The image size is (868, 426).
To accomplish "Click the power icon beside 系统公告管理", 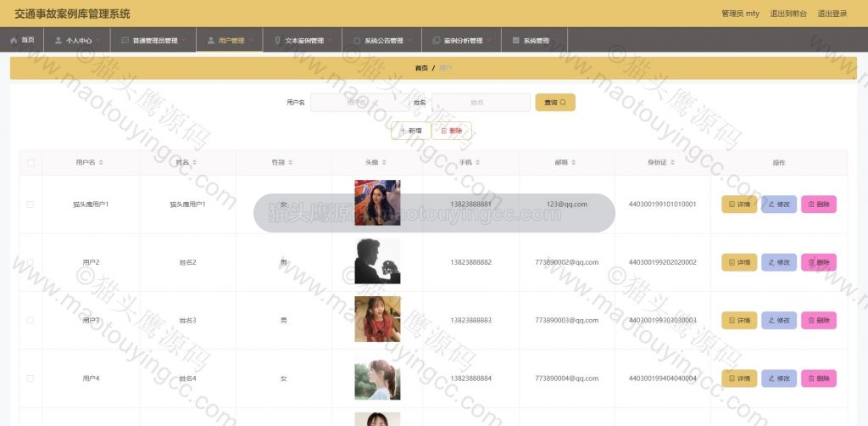I will tap(357, 41).
